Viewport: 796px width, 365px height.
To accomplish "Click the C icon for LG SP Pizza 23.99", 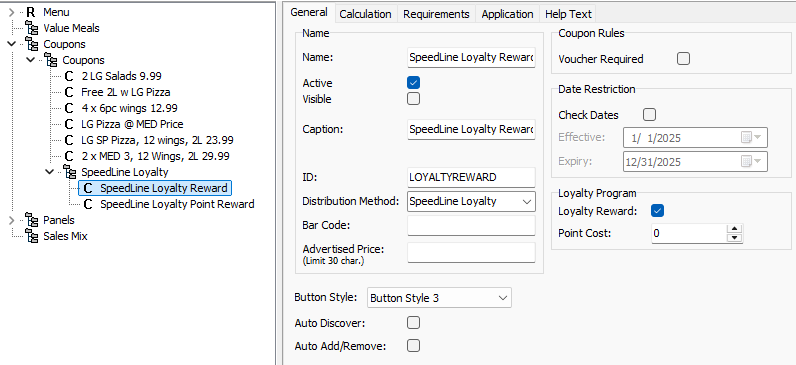I will point(70,141).
